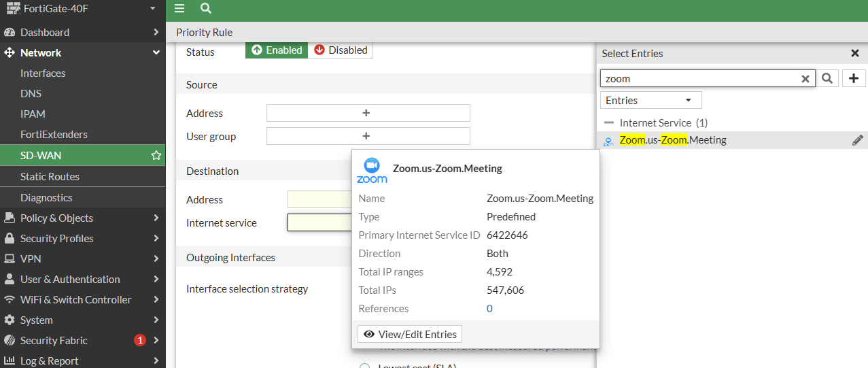Click the Destination Address field

(x=319, y=199)
